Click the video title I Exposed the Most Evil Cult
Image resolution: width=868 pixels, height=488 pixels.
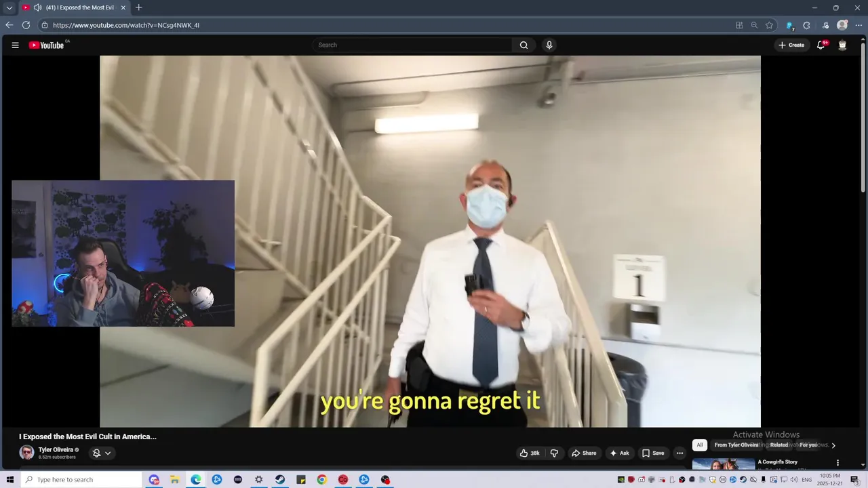tap(87, 437)
